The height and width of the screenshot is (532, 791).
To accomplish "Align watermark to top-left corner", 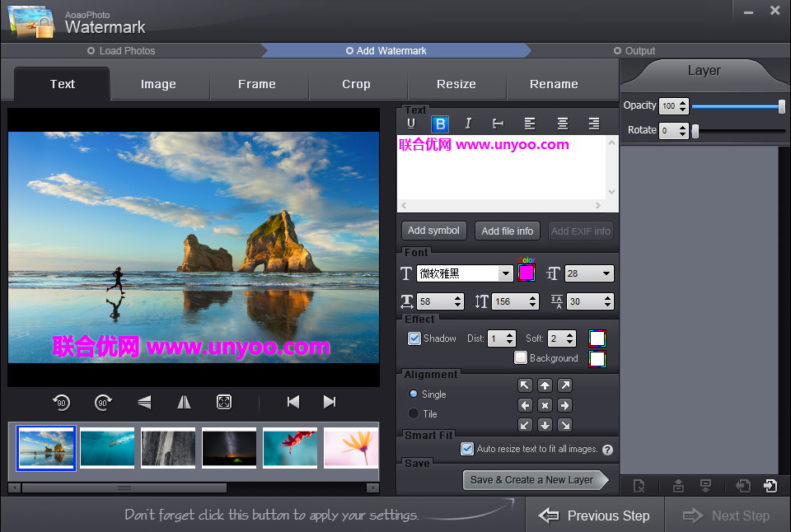I will click(x=525, y=385).
